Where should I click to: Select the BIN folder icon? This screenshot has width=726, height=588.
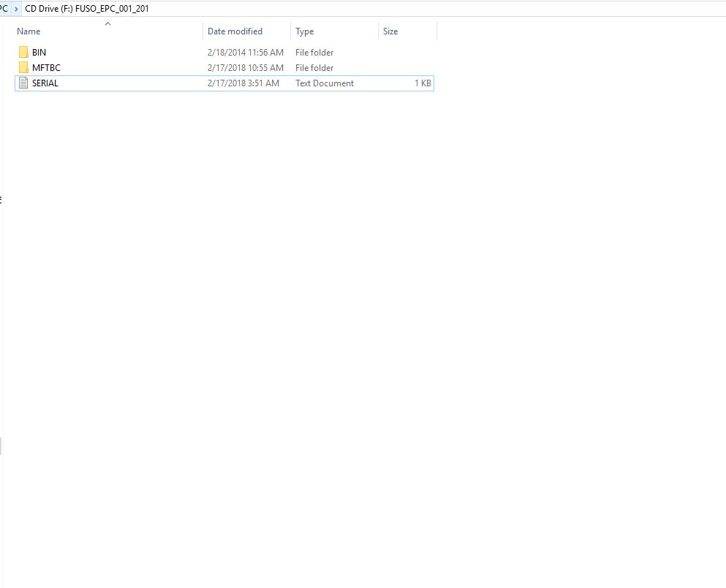click(x=23, y=53)
